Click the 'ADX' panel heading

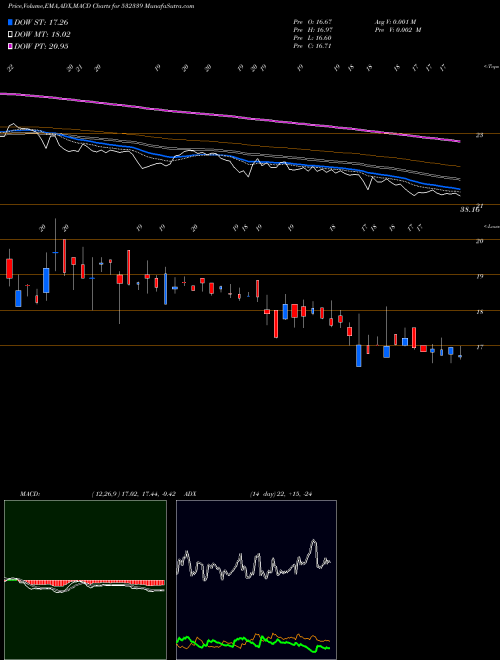click(x=190, y=494)
